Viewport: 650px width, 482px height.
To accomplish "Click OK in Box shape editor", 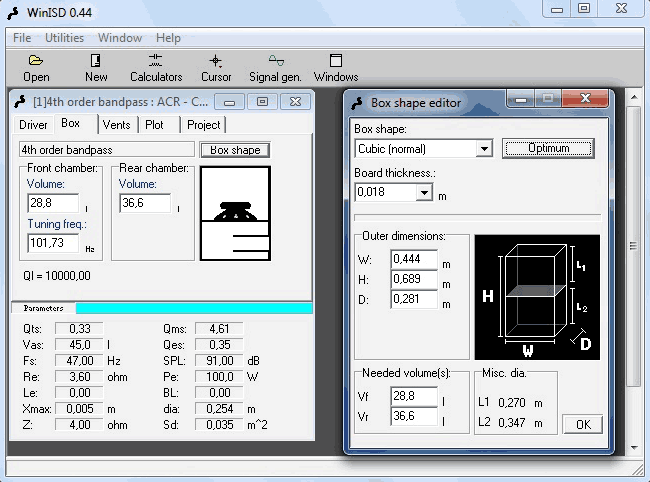I will pos(582,424).
